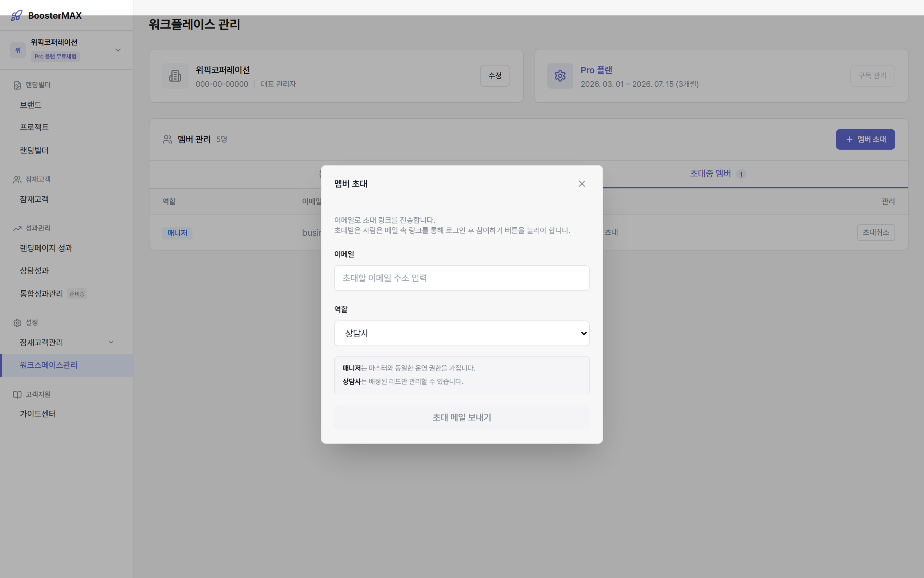Click the company building icon

[175, 76]
